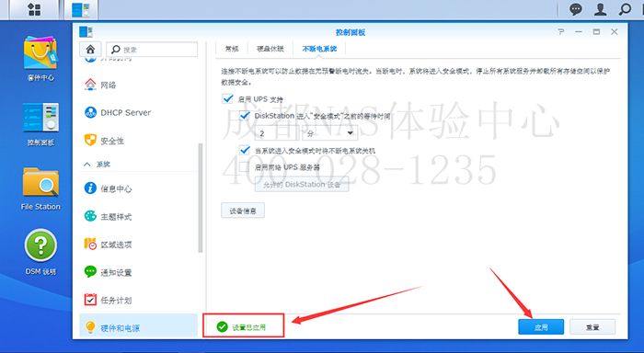Open File Station from desktop

click(x=40, y=188)
